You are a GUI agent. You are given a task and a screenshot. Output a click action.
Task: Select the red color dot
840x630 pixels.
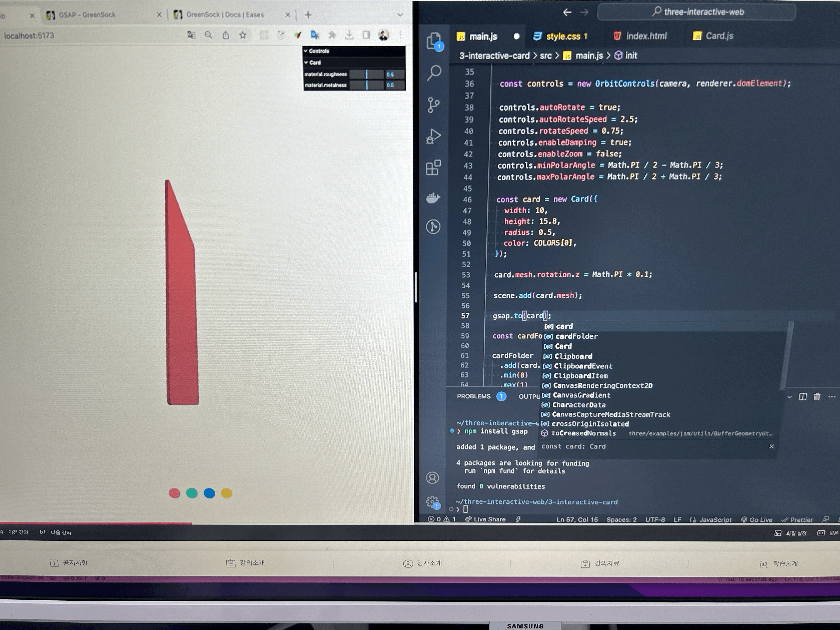[174, 493]
